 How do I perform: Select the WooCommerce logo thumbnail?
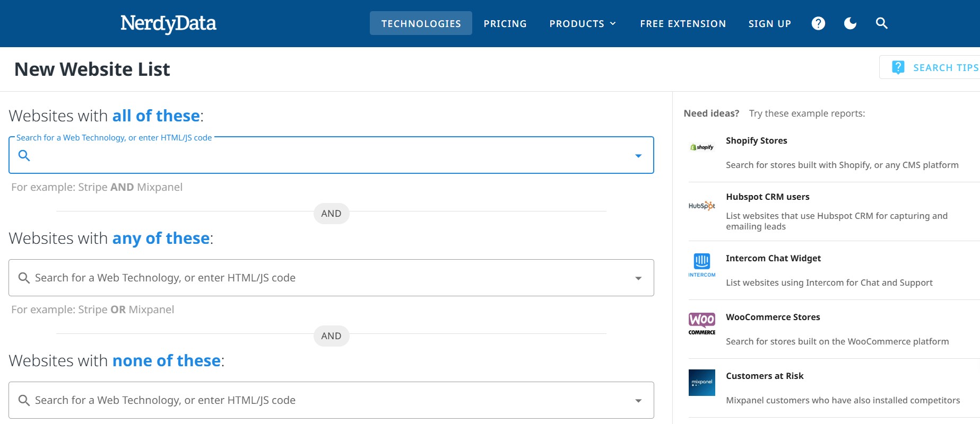(702, 324)
